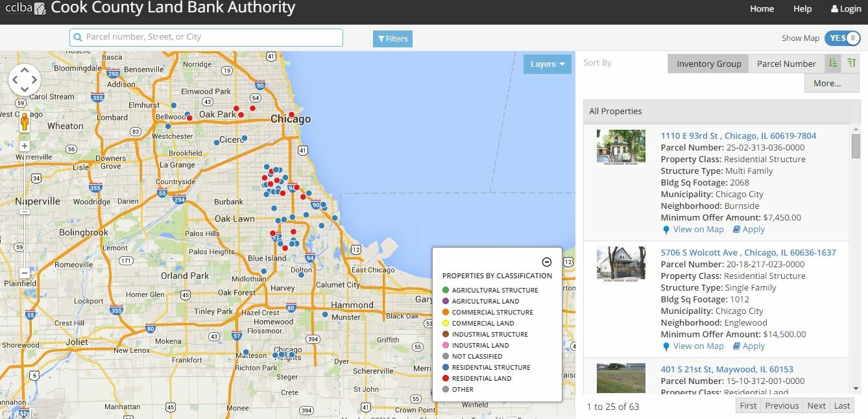Click the Residential Structure blue legend swatch
The height and width of the screenshot is (419, 868).
point(445,367)
